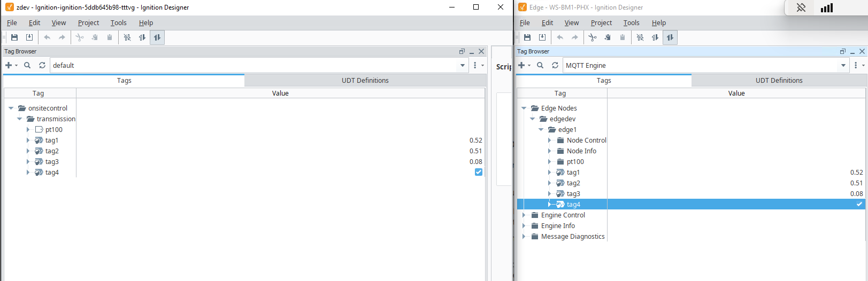
Task: Expand the Node Control folder
Action: point(549,140)
